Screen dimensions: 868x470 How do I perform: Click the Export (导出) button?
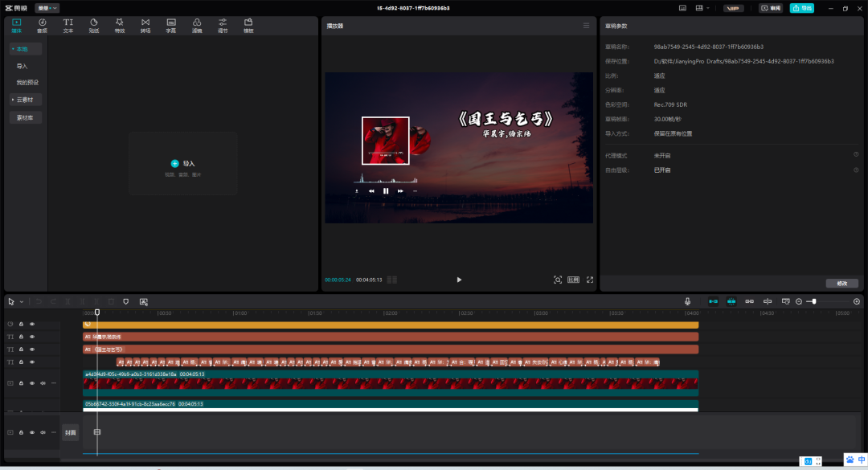pos(801,8)
